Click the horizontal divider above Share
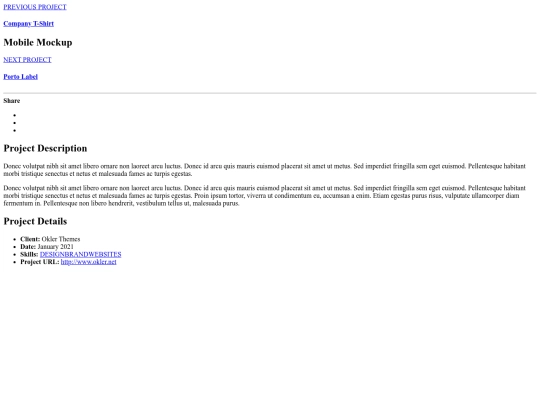Screen dimensions: 540x405 [270, 93]
